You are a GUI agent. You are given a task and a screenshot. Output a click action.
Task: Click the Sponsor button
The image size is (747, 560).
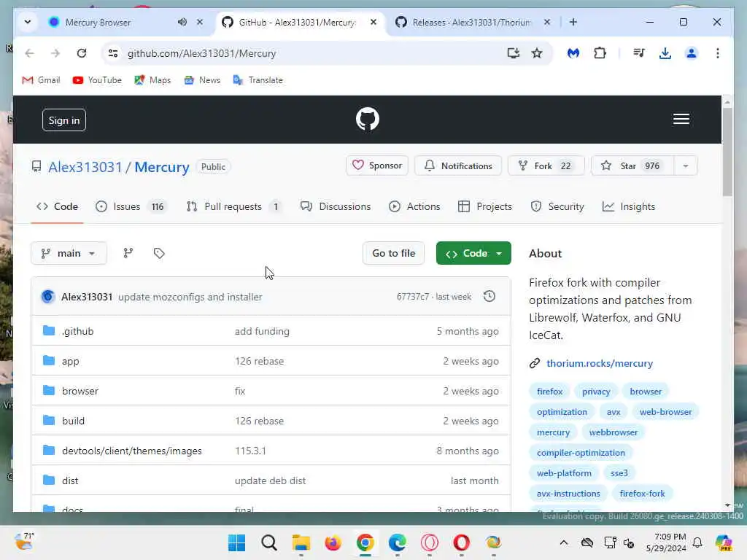coord(377,166)
